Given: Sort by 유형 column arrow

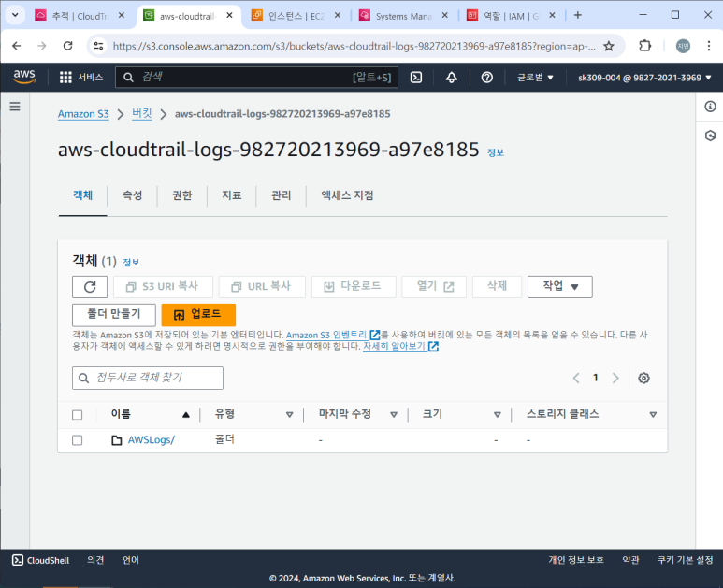Looking at the screenshot, I should click(290, 415).
